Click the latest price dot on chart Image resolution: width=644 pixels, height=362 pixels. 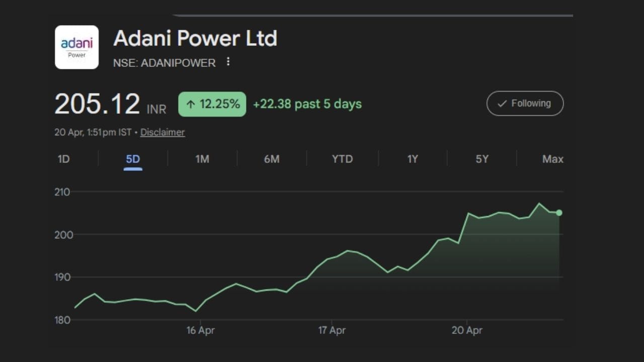click(559, 213)
